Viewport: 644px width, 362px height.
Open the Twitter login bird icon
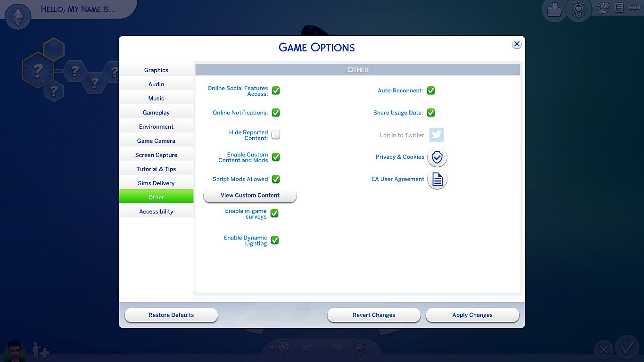coord(436,134)
